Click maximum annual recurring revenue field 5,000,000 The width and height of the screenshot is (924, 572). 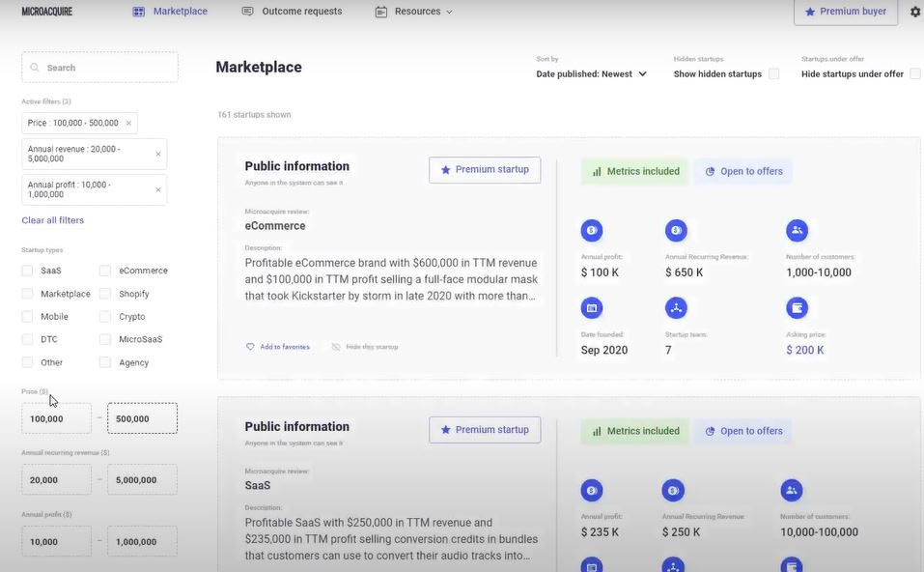142,480
